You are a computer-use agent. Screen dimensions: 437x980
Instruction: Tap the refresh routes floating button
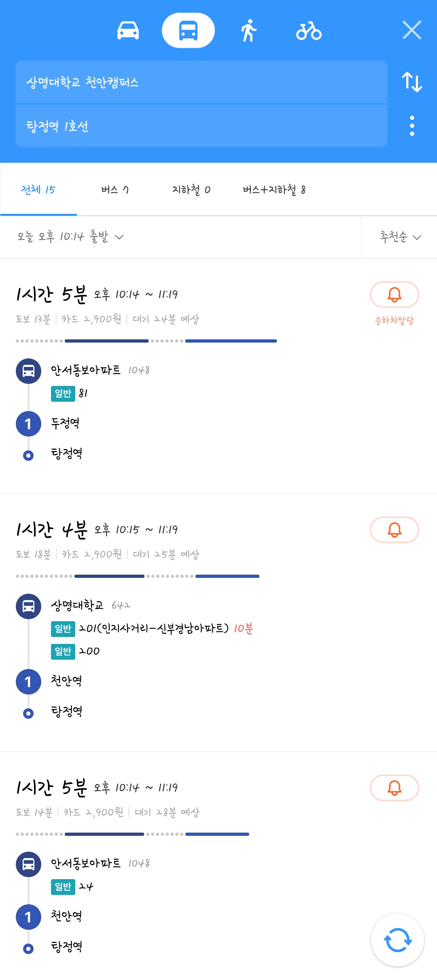click(397, 940)
